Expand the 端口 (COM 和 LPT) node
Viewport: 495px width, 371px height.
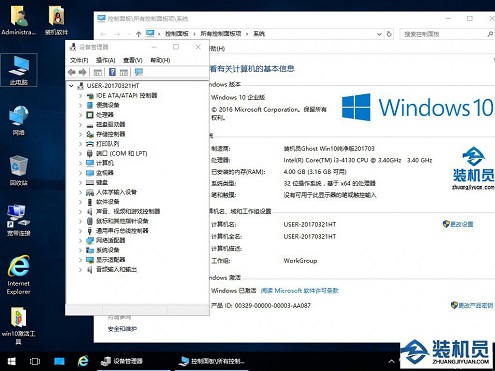(80, 154)
